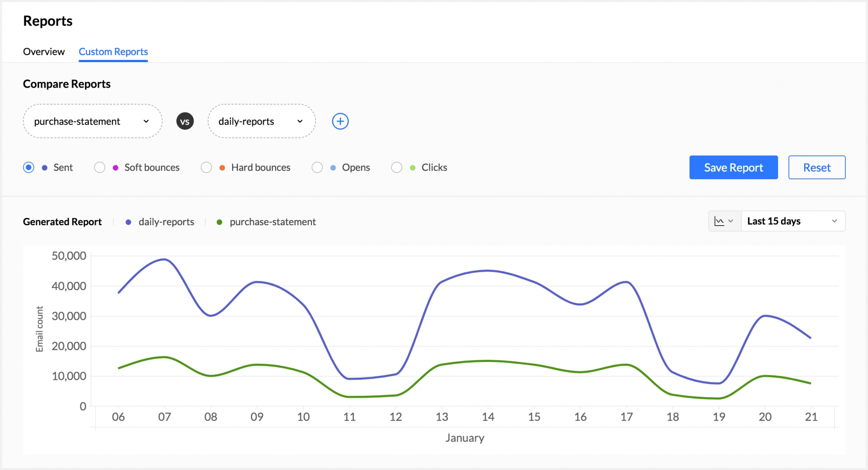Click the green Clicks color dot

(413, 168)
